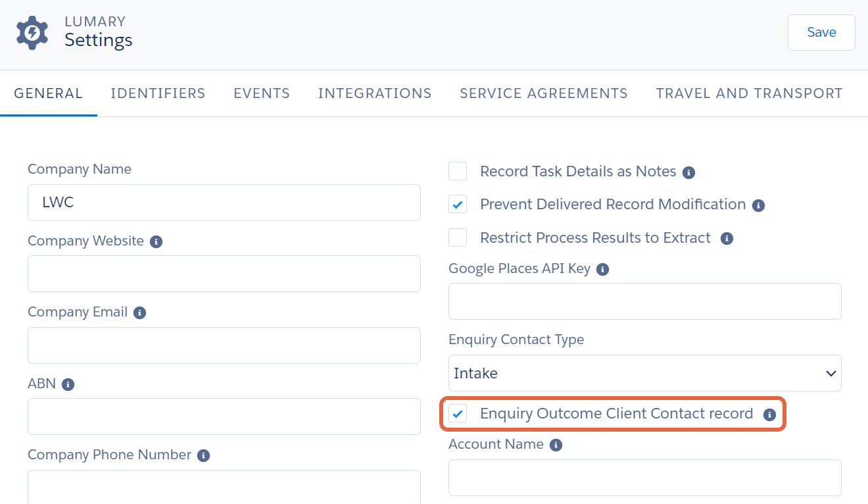Switch to the General tab
The height and width of the screenshot is (504, 868).
[x=49, y=93]
